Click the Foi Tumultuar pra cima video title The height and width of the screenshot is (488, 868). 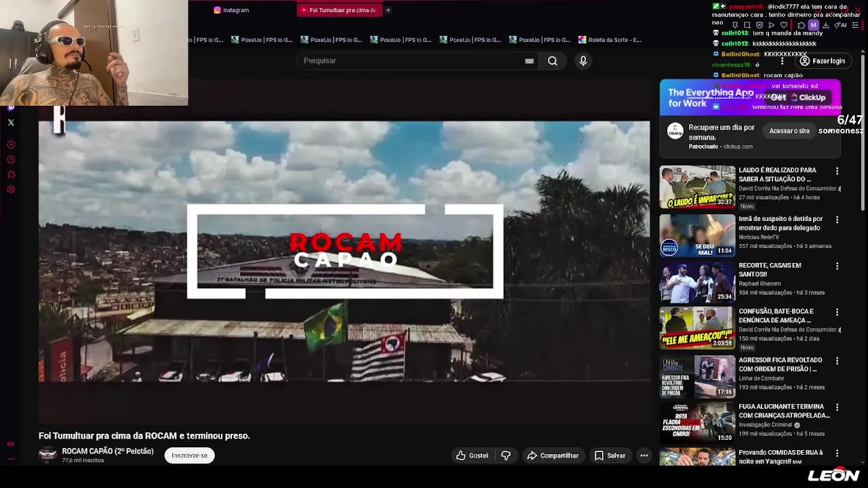click(x=144, y=436)
